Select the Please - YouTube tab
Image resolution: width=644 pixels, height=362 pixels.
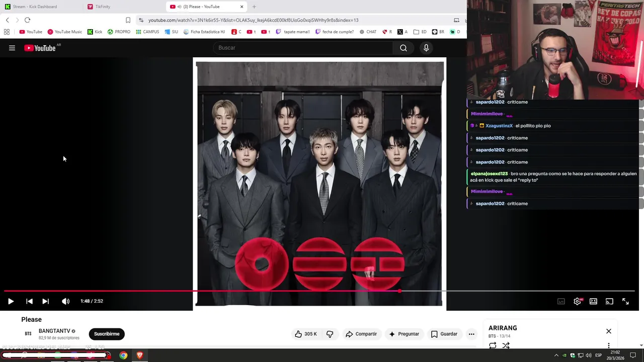click(x=207, y=7)
